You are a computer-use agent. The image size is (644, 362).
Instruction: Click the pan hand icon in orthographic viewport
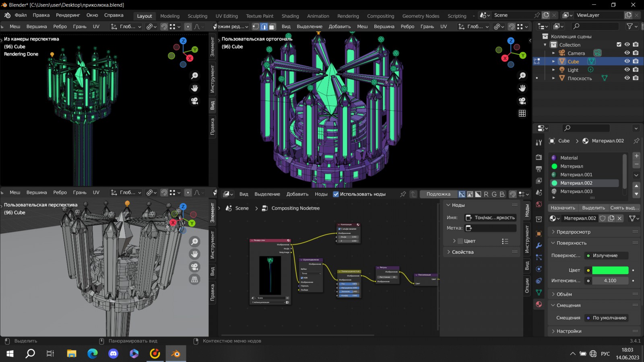(522, 88)
